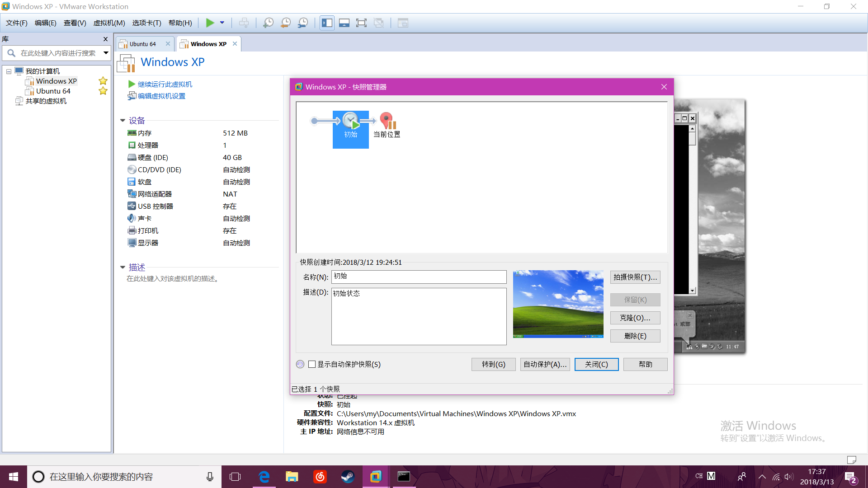Close the library panel
This screenshot has width=868, height=488.
coord(105,39)
